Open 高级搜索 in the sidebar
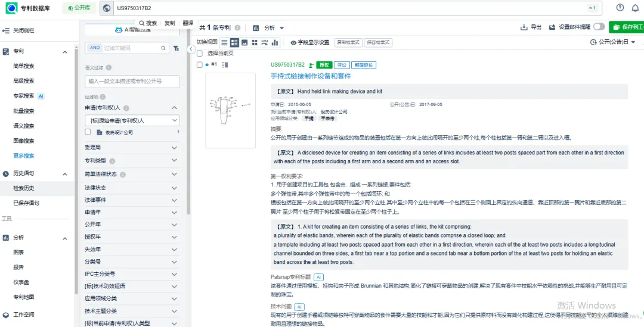The height and width of the screenshot is (327, 644). 23,81
